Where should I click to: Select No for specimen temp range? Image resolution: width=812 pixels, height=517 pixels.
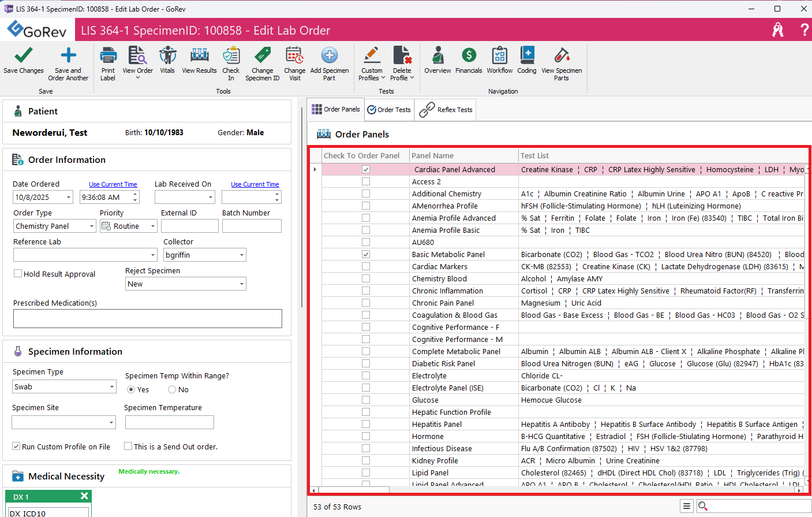coord(172,390)
